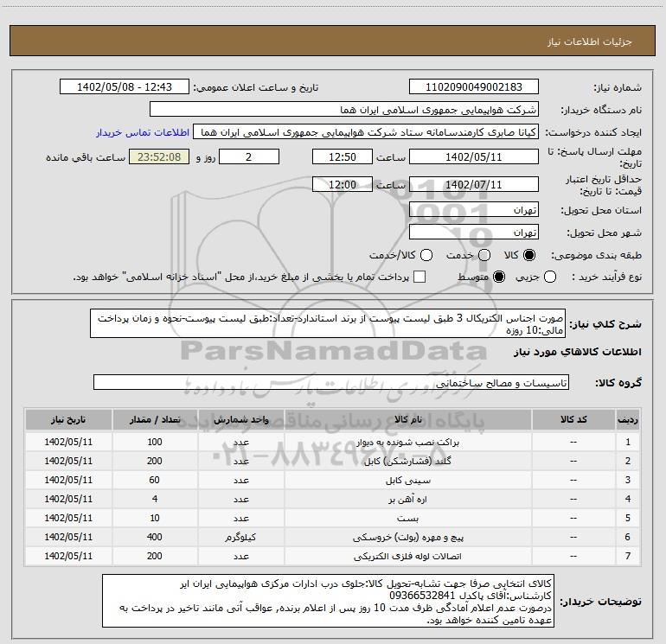Image resolution: width=666 pixels, height=644 pixels.
Task: Click the اره آهن بر item name
Action: tap(407, 500)
